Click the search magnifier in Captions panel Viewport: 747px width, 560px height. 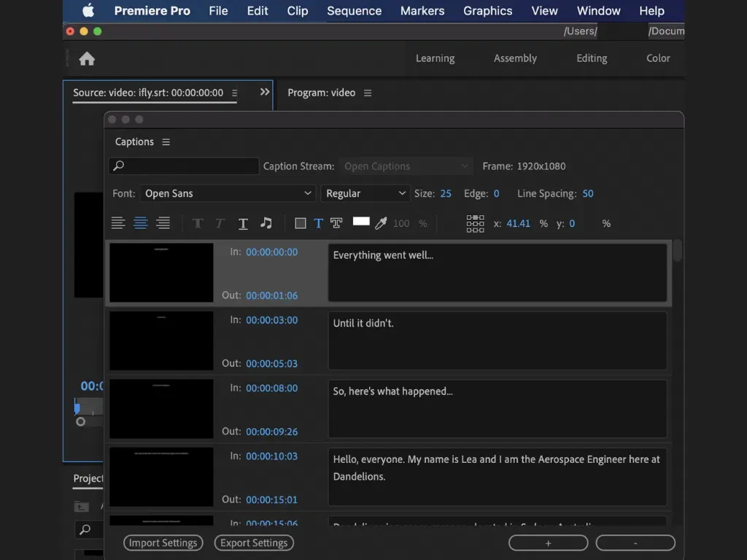click(119, 166)
